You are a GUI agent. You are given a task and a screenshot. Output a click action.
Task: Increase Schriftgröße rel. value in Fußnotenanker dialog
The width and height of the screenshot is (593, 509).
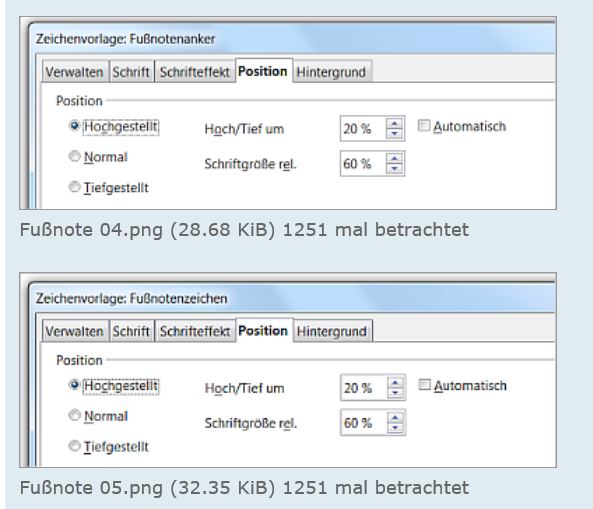394,158
